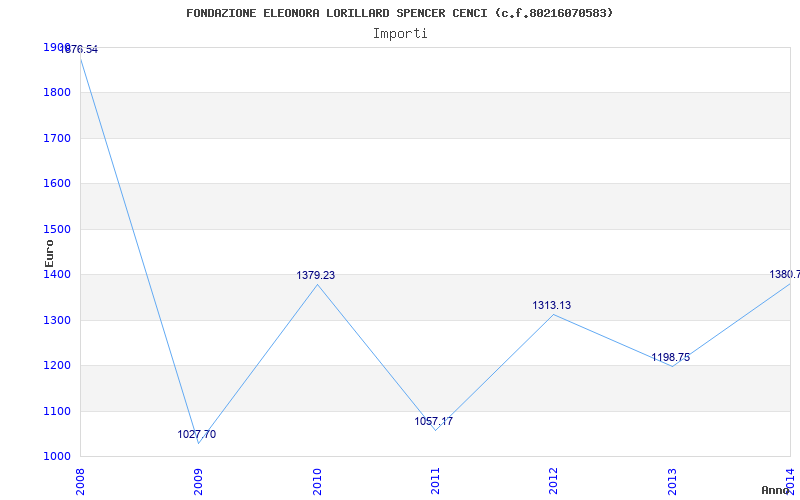The image size is (800, 500).
Task: Click the chart title FONDAZIONE ELEONORA LORILLARD SPENCER CENCI
Action: pos(400,13)
